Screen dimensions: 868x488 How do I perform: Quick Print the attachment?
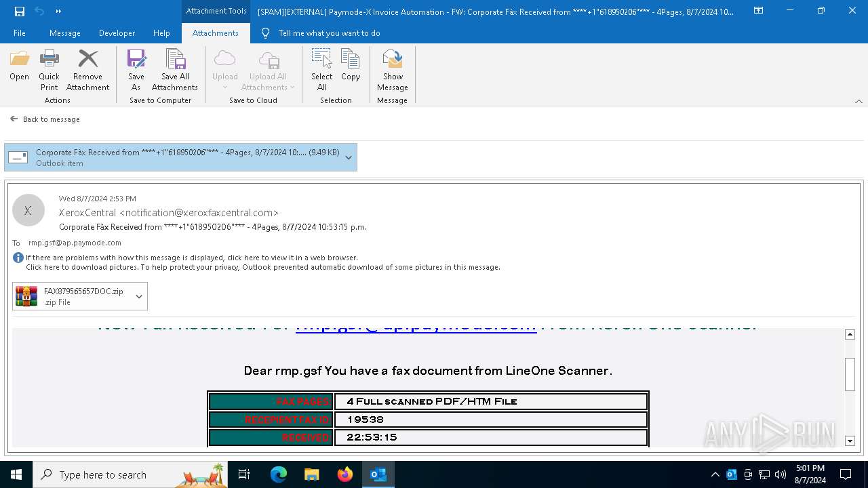click(x=49, y=70)
